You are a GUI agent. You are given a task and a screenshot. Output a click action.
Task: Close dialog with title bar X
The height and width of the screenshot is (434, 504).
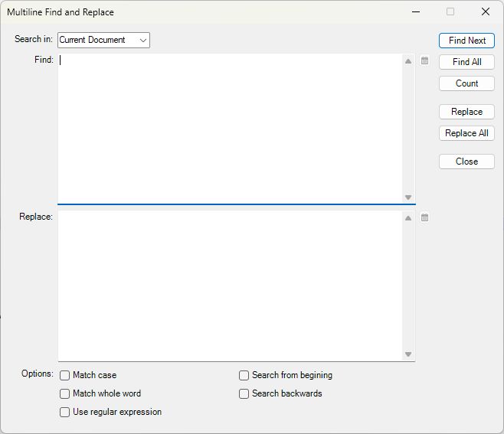tap(486, 12)
